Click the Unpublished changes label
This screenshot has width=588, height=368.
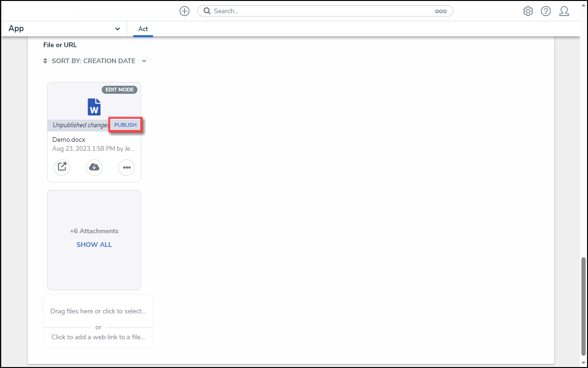[81, 125]
